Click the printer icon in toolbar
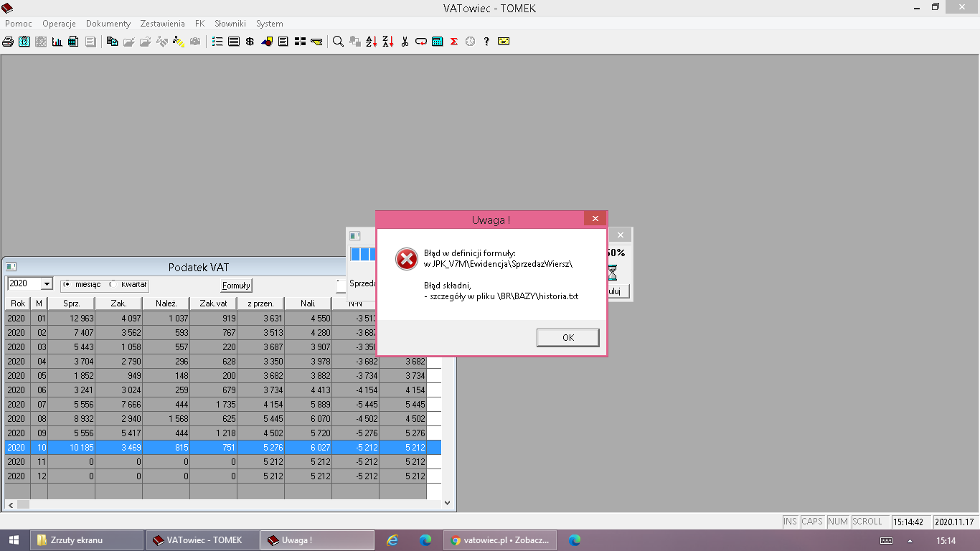 tap(8, 42)
